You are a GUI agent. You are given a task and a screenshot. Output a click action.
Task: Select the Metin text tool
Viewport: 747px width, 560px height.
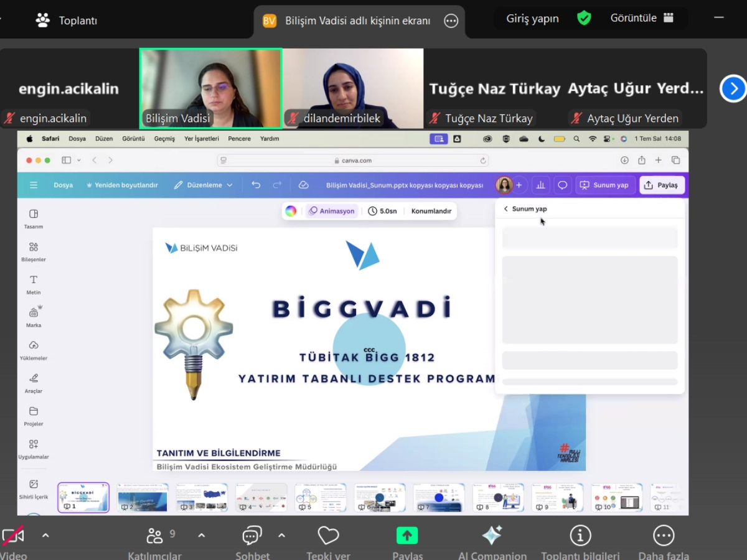pyautogui.click(x=34, y=284)
